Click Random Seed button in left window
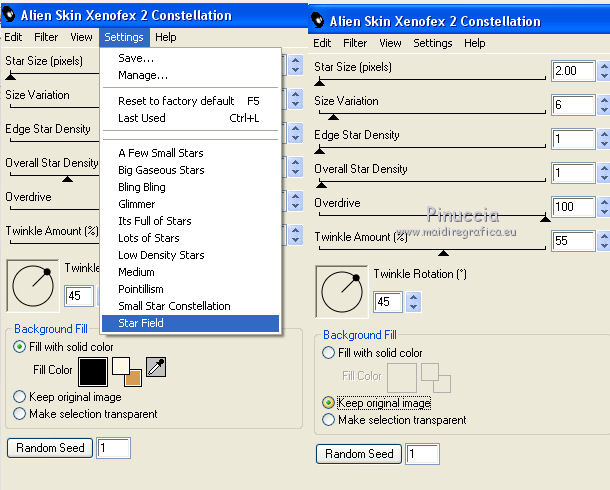610x490 pixels. coord(50,448)
